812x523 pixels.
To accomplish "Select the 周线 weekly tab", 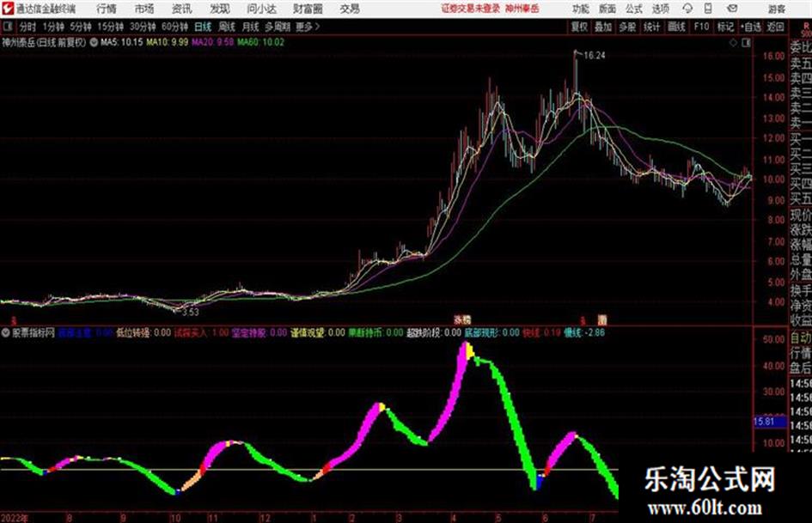I will click(x=227, y=27).
